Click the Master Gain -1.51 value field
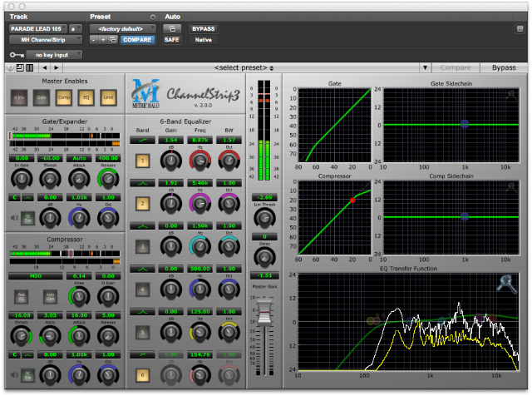Viewport: 532px width, 396px height. [x=264, y=275]
